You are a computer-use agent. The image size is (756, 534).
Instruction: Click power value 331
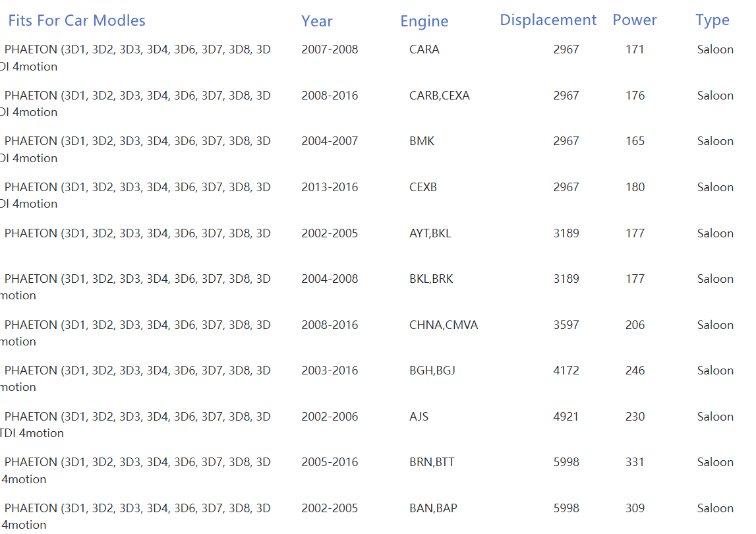[635, 462]
